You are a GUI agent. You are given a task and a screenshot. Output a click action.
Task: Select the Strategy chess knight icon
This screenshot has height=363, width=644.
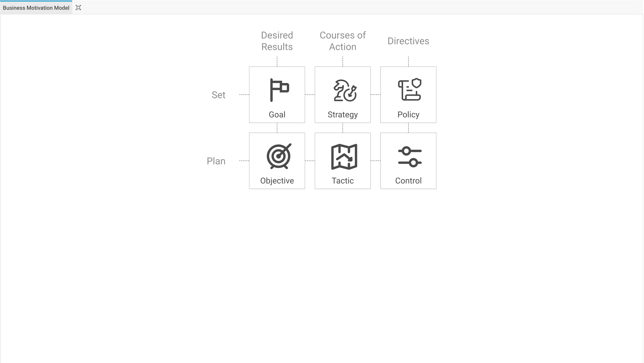click(x=345, y=90)
